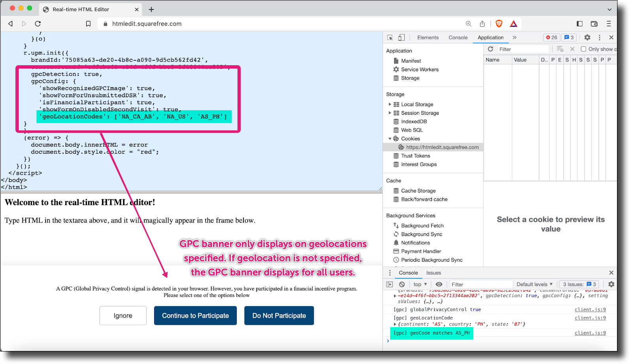Open DevTools settings gear

tap(587, 38)
